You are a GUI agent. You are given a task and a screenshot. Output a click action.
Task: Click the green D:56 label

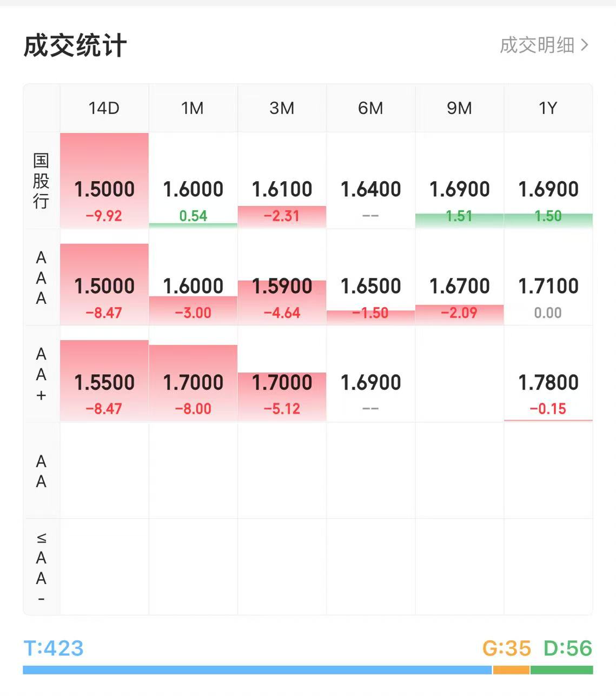(568, 648)
